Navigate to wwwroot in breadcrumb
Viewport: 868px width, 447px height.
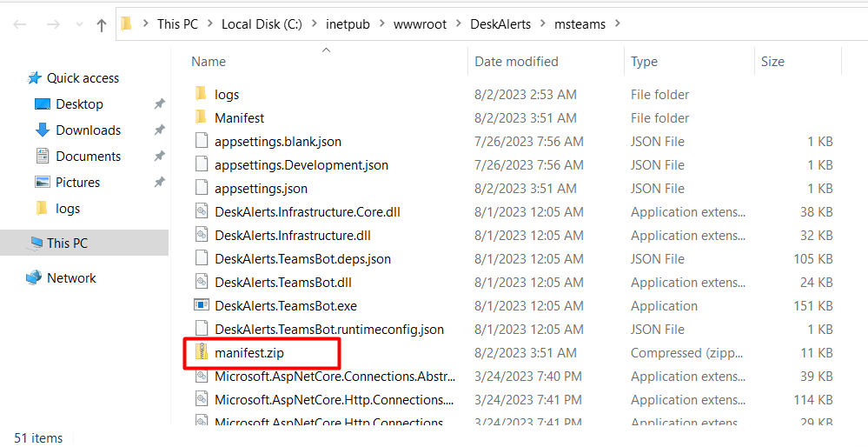(x=420, y=23)
